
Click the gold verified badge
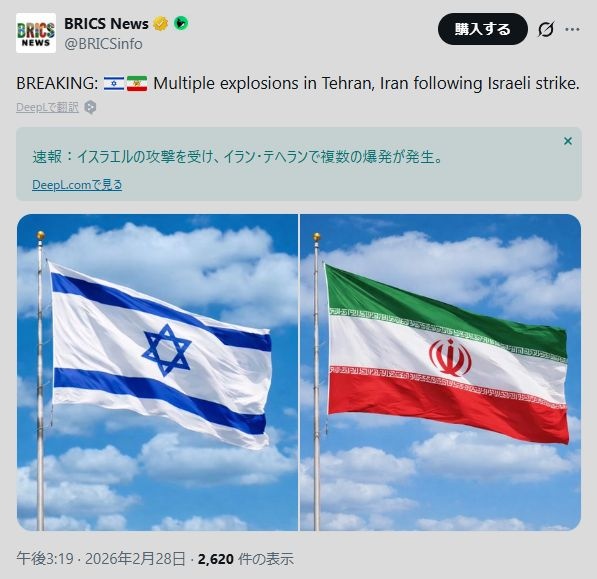pyautogui.click(x=161, y=24)
